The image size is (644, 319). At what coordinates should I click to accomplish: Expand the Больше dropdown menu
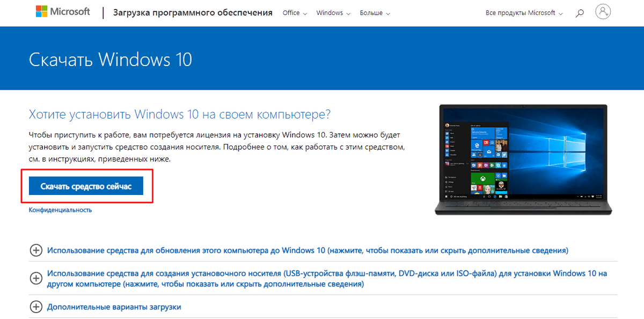coord(375,13)
